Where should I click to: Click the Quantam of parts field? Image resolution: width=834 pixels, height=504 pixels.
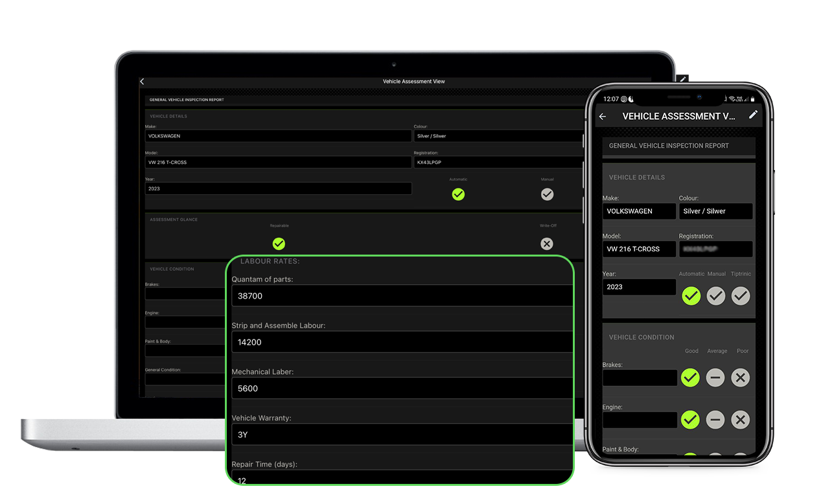click(x=402, y=296)
